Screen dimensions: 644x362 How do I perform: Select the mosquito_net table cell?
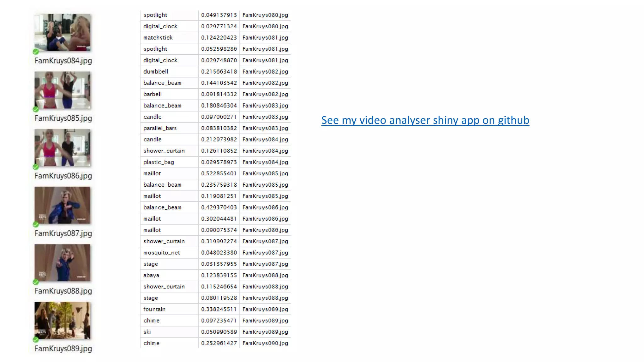coord(162,253)
